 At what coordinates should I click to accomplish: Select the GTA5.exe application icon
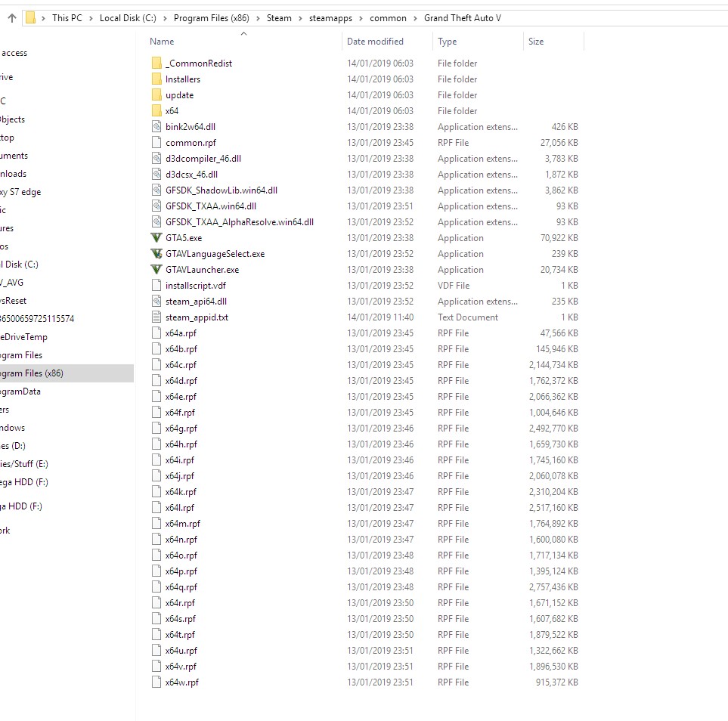point(157,238)
